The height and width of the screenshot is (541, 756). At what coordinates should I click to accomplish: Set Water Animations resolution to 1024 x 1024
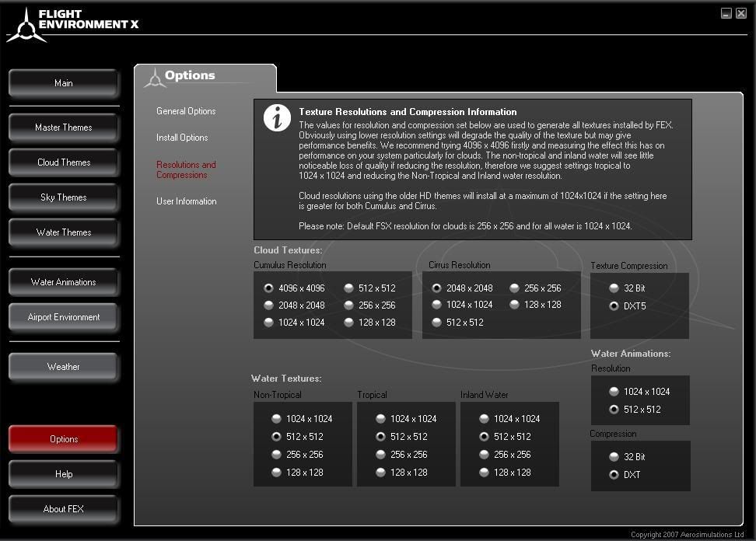pos(614,392)
